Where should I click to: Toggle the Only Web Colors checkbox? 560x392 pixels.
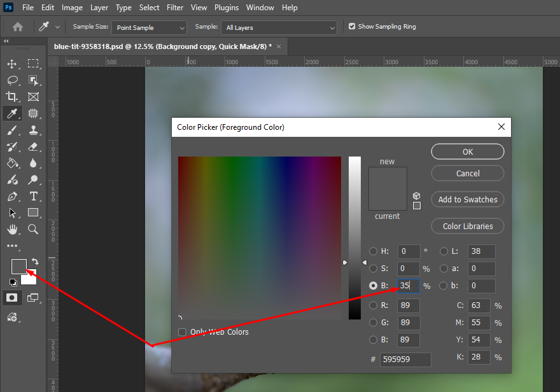182,332
